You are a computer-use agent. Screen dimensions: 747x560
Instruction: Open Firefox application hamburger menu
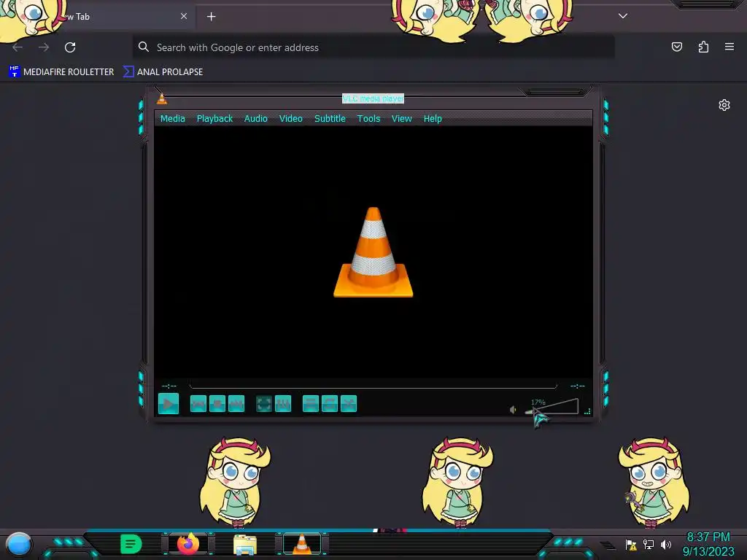[729, 47]
